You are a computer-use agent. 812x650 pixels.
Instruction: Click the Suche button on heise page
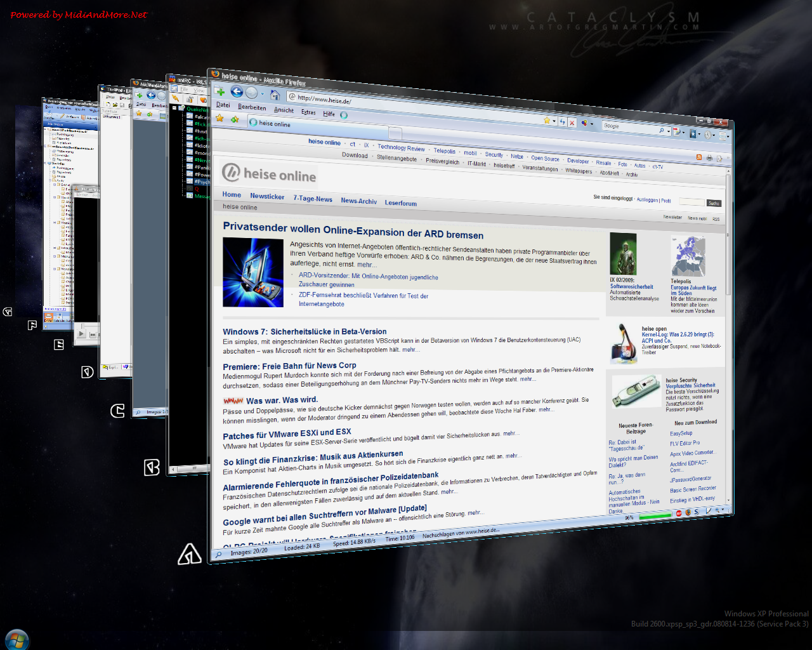point(714,203)
